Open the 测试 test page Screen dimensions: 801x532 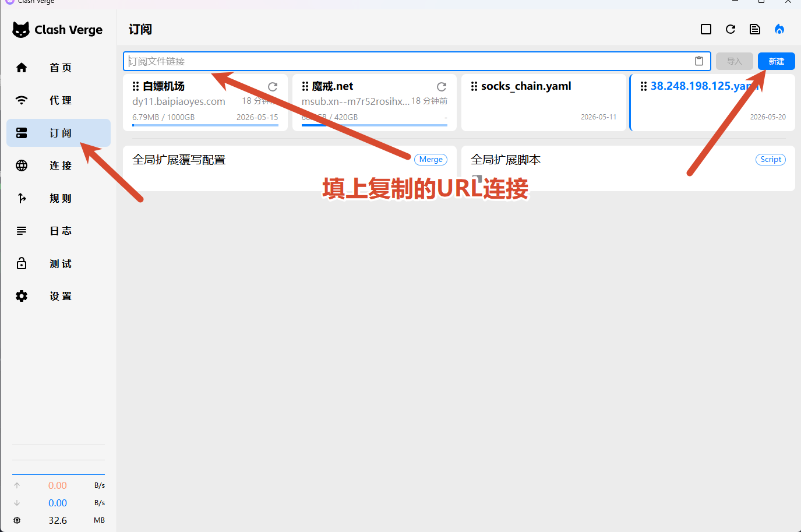click(58, 263)
